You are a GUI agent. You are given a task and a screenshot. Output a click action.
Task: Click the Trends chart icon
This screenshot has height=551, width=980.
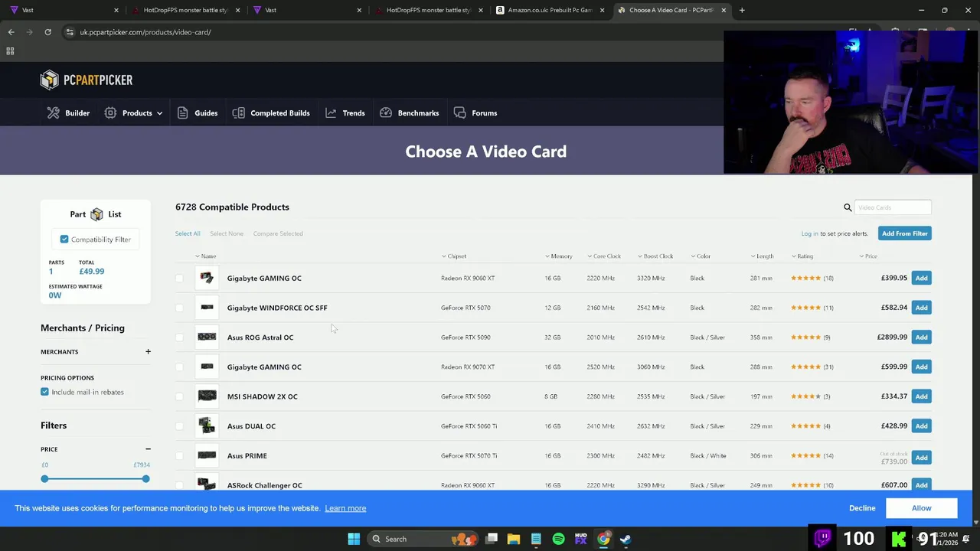[331, 112]
